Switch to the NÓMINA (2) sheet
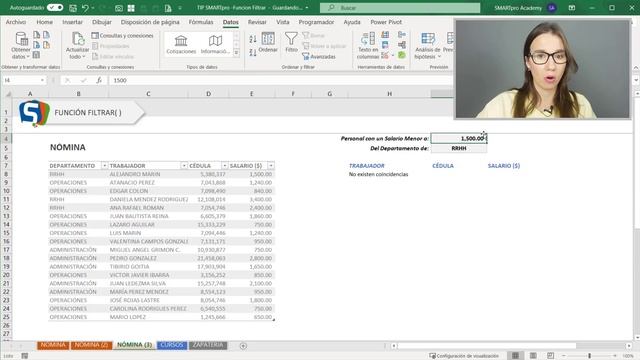Screen dimensions: 640x360 click(x=91, y=345)
